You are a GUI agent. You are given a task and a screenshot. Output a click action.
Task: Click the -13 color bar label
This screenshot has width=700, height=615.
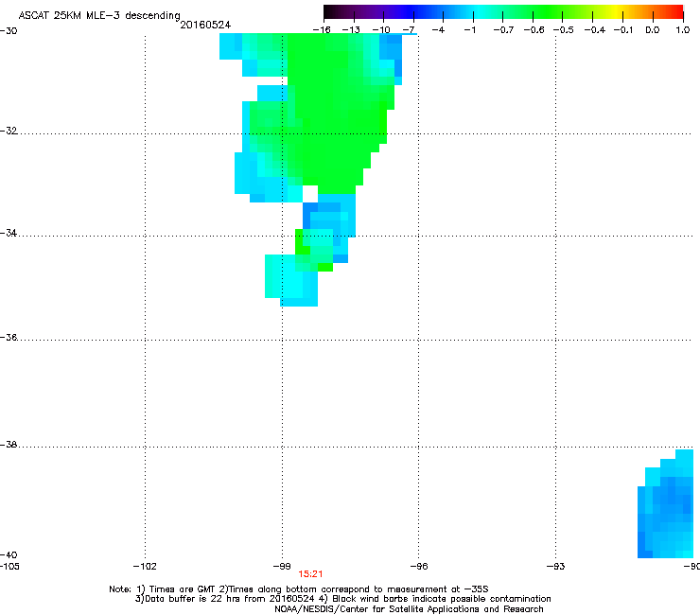tap(351, 30)
